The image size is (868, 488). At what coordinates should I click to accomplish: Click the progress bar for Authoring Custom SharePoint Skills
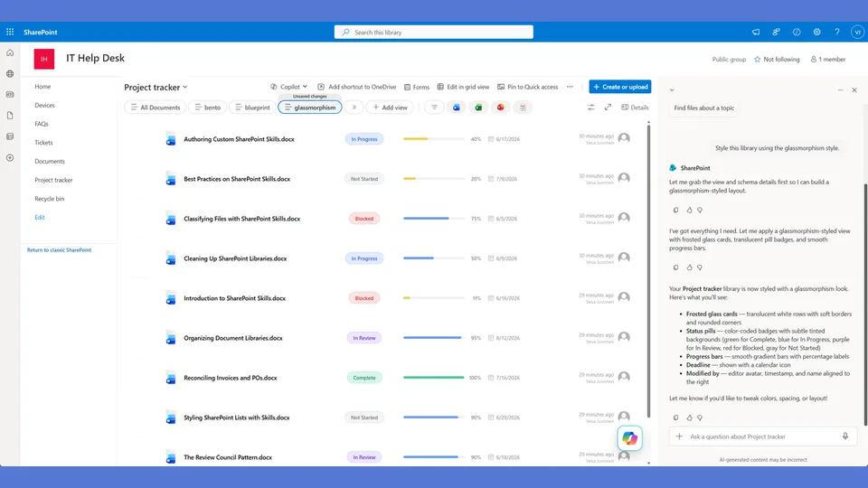click(x=433, y=139)
